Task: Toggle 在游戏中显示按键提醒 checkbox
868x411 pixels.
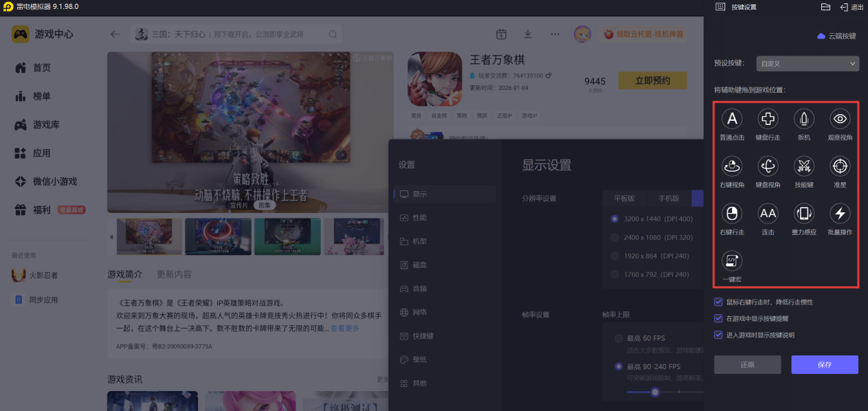Action: 718,318
